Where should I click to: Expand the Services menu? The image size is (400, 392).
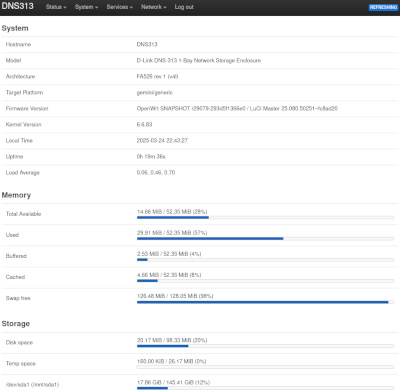[x=119, y=7]
